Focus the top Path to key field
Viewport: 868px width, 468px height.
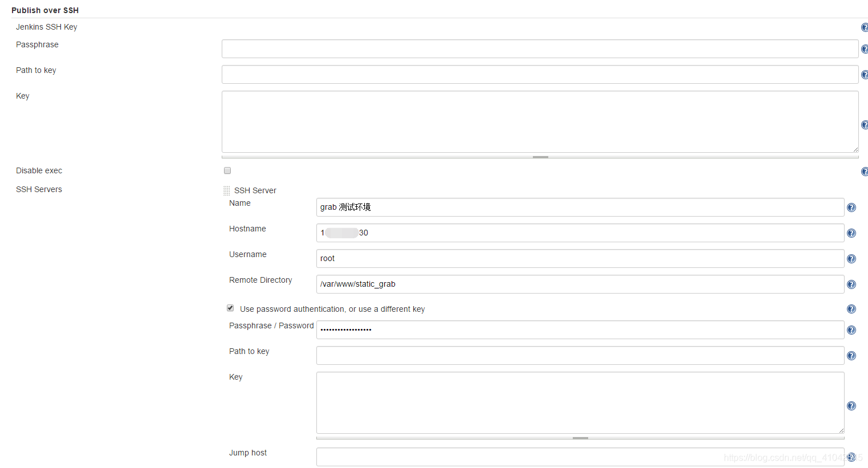[x=540, y=74]
